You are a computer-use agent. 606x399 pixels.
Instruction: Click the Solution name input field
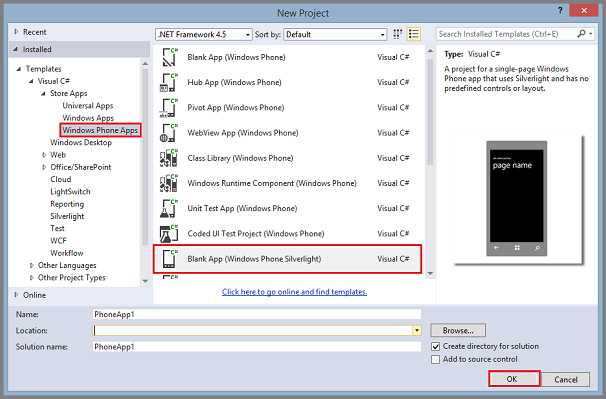tap(257, 347)
